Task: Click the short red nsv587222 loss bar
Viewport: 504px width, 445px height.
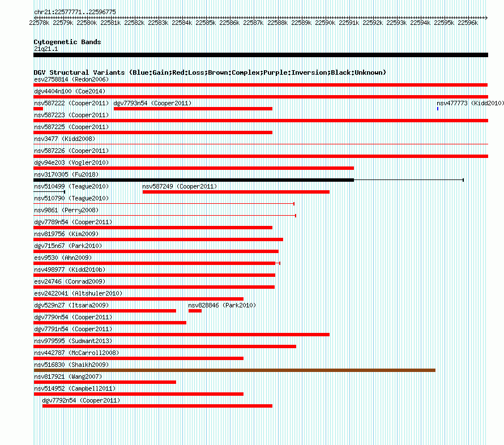Action: click(39, 109)
